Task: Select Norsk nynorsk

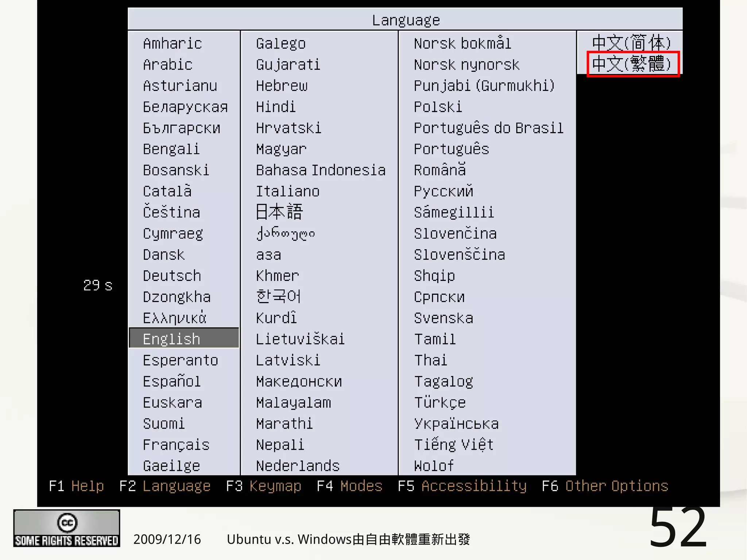Action: (x=467, y=65)
